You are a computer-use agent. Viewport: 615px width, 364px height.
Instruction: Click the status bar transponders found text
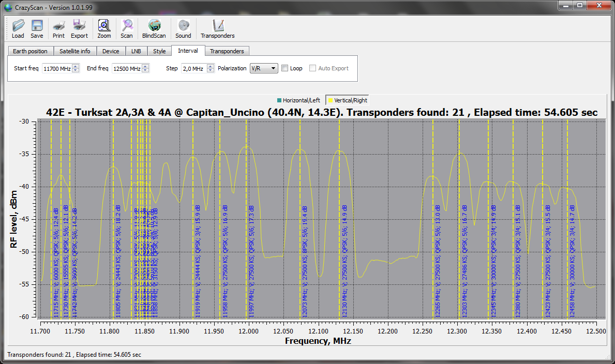(x=74, y=355)
